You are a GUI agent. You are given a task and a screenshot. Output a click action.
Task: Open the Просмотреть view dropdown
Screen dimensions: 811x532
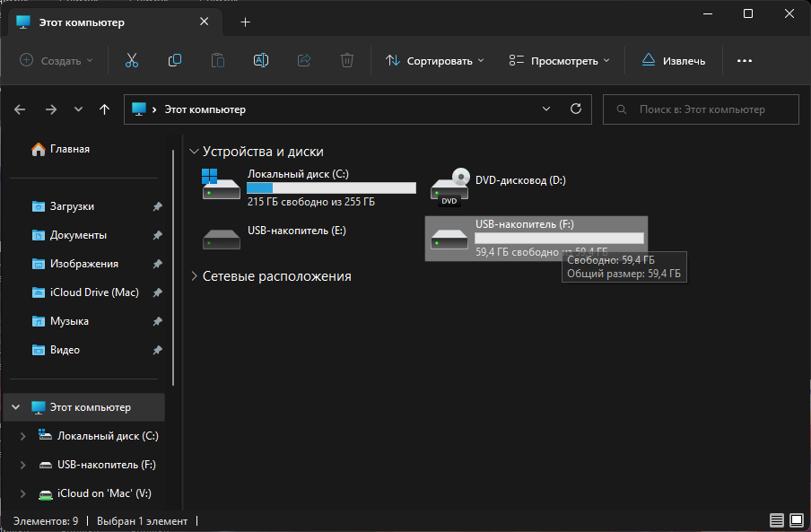pyautogui.click(x=560, y=60)
